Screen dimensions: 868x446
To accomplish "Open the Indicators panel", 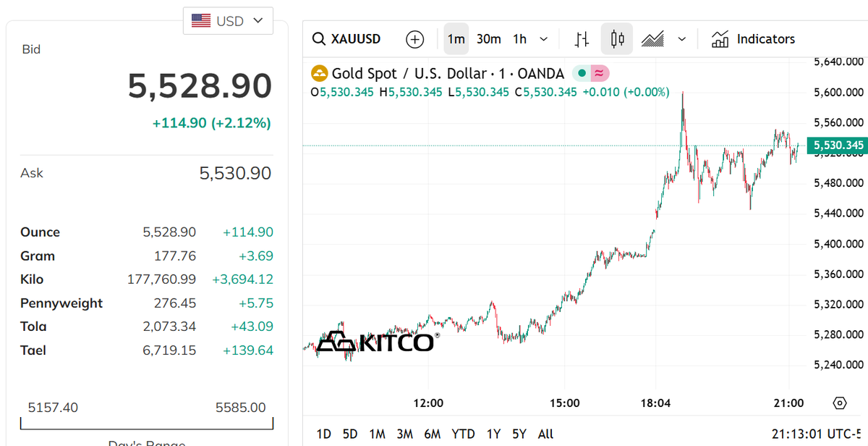I will pos(753,39).
